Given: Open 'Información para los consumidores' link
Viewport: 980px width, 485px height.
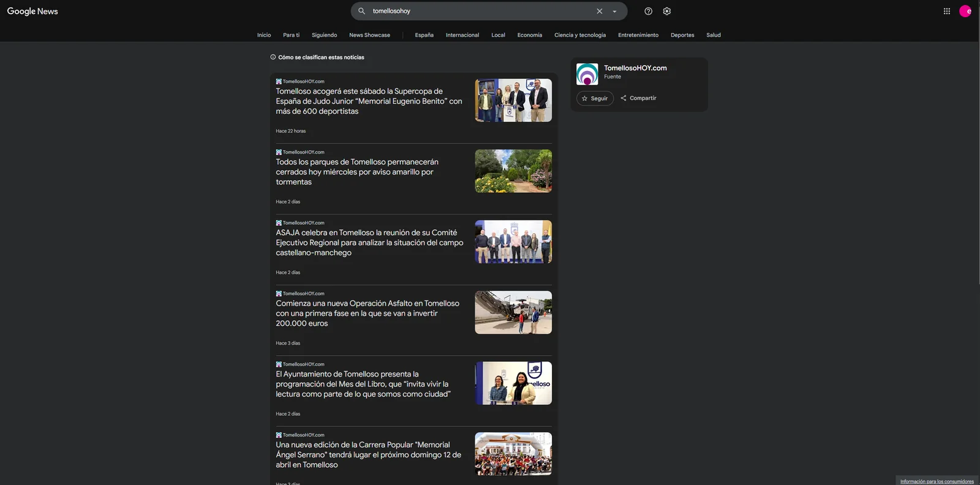Looking at the screenshot, I should pyautogui.click(x=937, y=481).
